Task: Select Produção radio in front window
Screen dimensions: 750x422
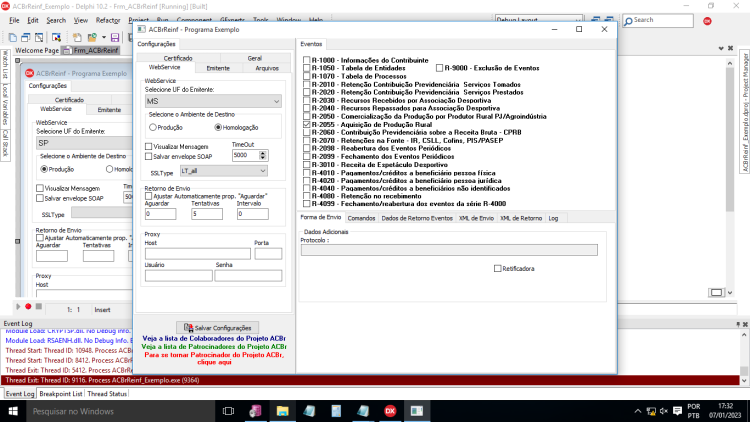Action: [153, 127]
